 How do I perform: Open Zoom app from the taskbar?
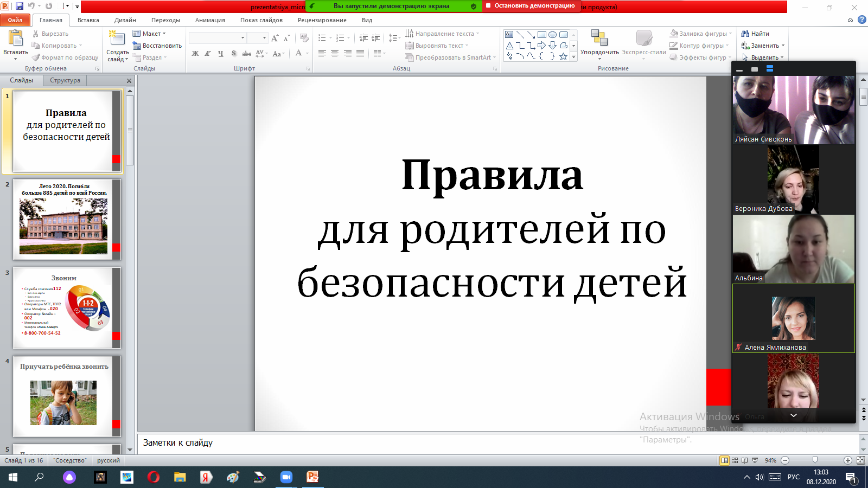click(x=286, y=477)
